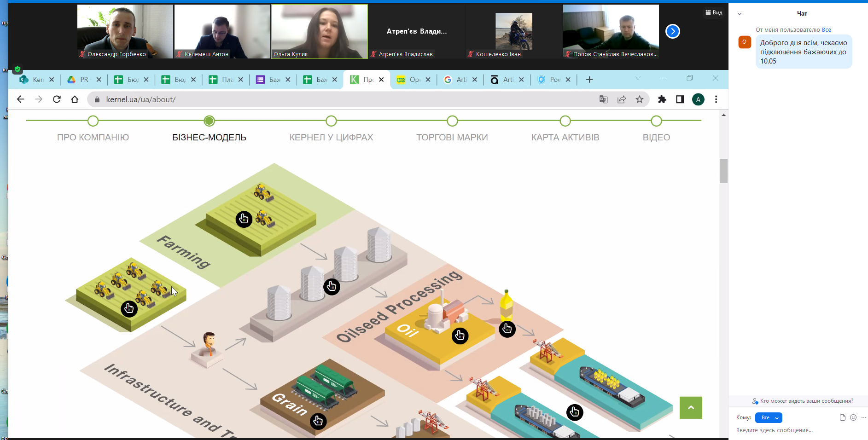Select Ольга Кулик video thumbnail
The image size is (868, 440).
(319, 31)
